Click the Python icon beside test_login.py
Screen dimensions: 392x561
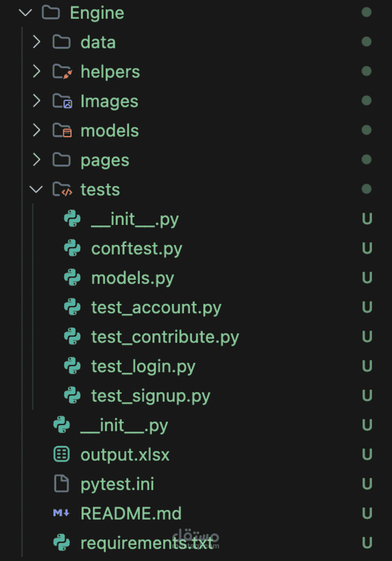[72, 366]
